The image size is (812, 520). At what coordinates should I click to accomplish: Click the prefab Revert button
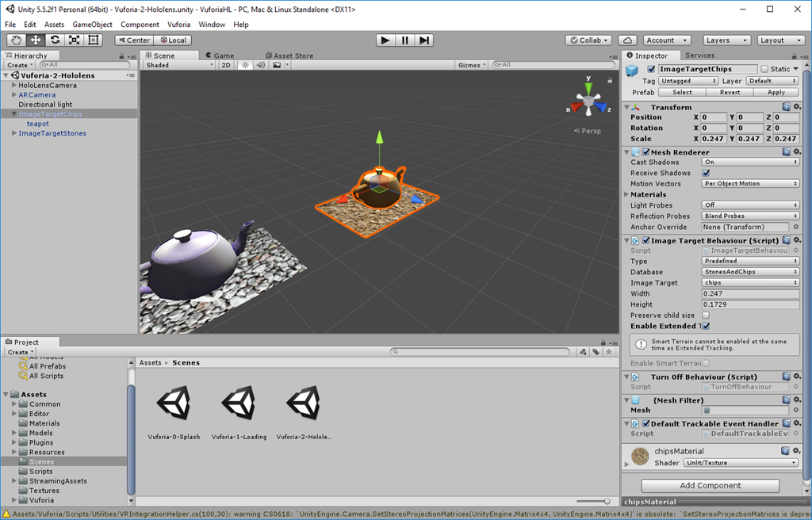coord(730,92)
